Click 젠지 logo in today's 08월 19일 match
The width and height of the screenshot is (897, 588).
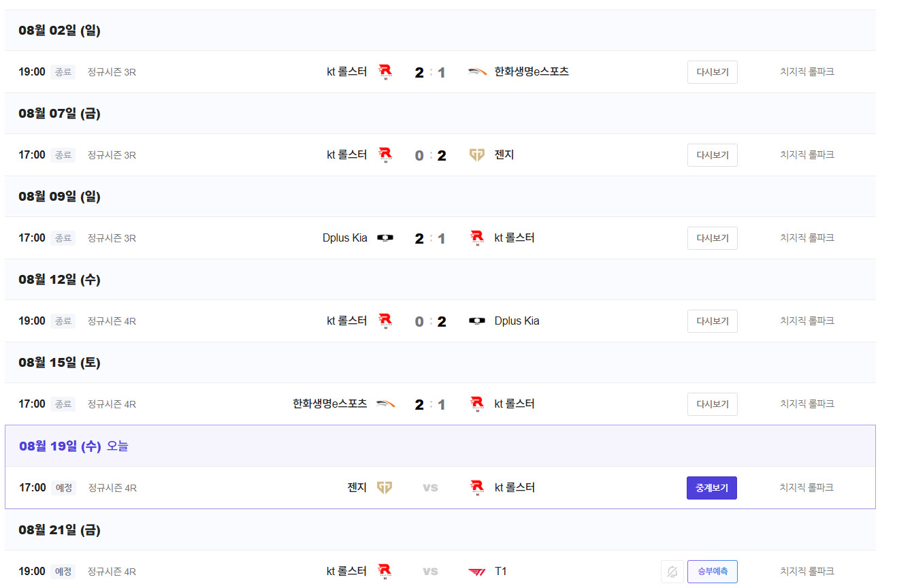pyautogui.click(x=385, y=487)
